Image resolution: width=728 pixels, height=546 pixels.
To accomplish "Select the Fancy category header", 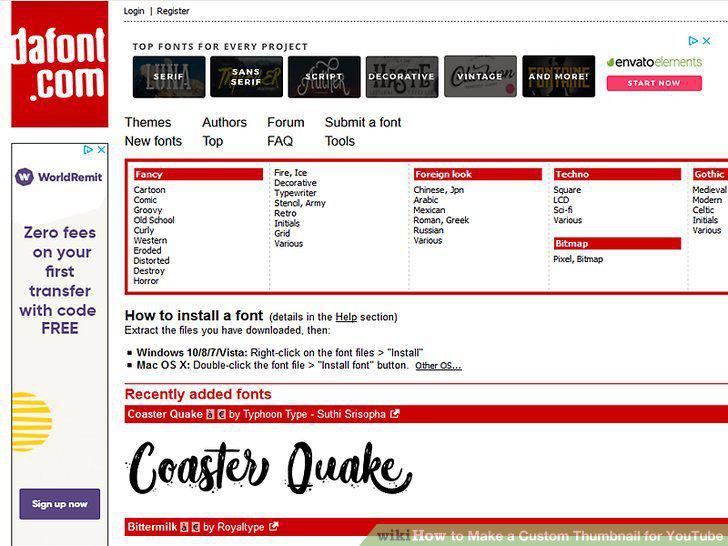I will [x=198, y=174].
